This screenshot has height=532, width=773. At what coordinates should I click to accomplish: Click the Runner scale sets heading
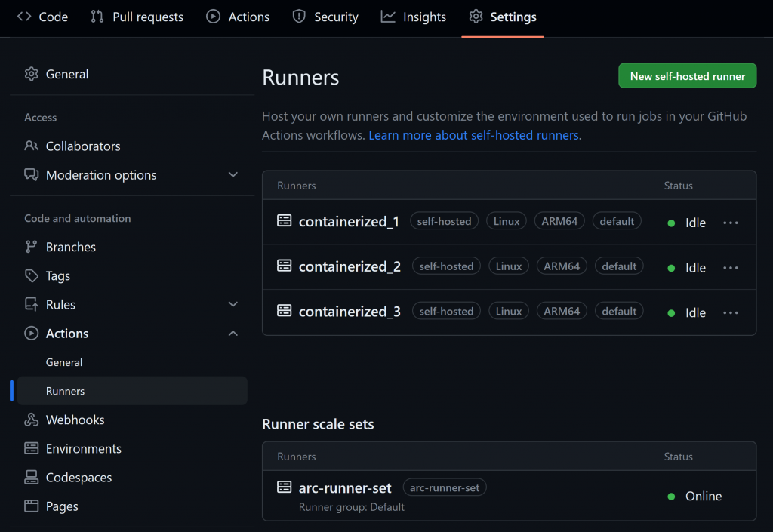318,424
